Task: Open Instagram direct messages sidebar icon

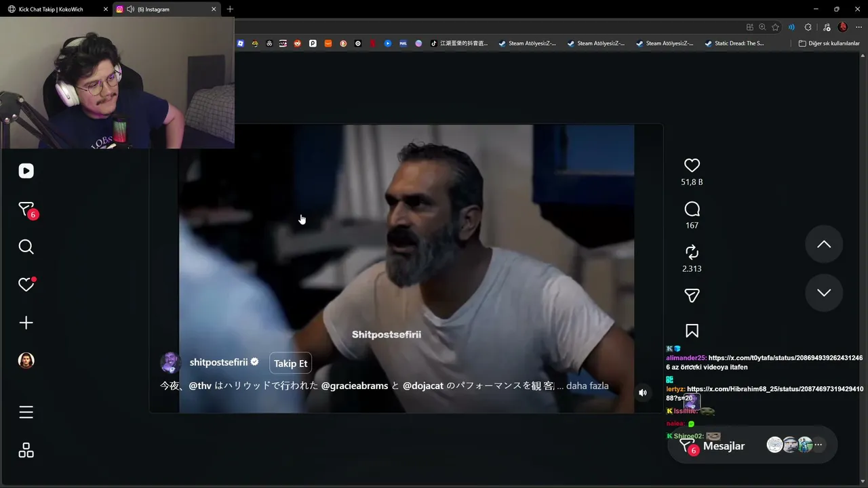Action: [26, 209]
